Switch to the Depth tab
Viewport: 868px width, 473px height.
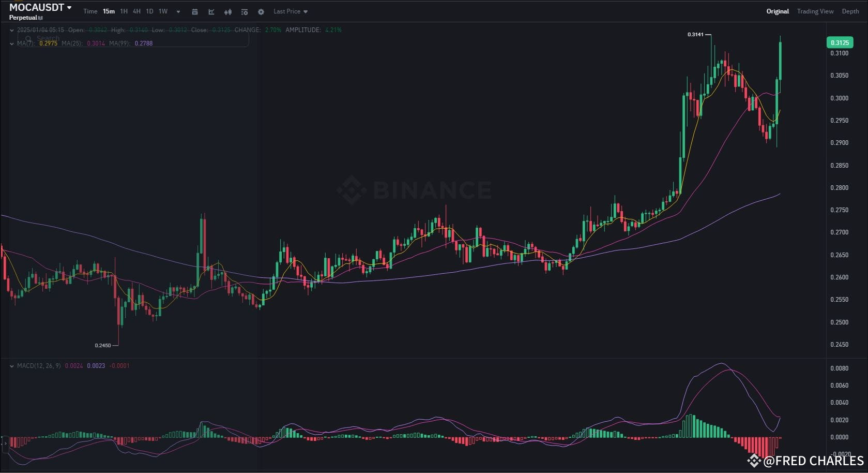pos(850,11)
